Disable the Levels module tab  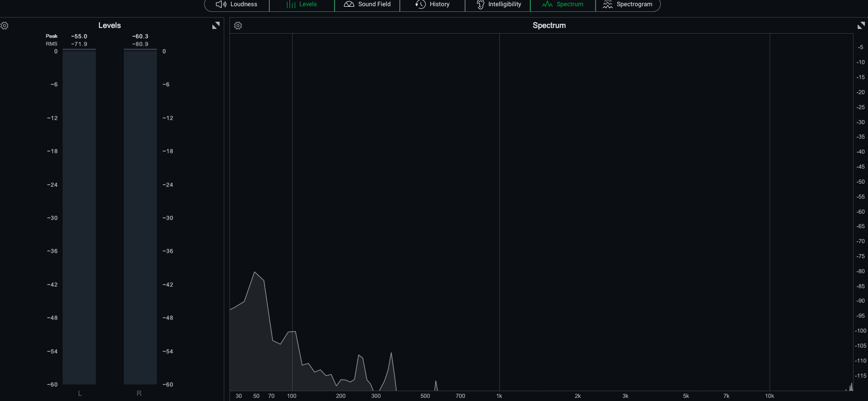click(302, 5)
